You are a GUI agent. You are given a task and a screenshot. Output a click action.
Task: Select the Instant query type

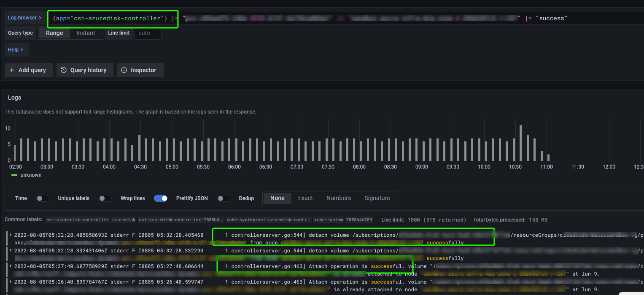(x=86, y=33)
